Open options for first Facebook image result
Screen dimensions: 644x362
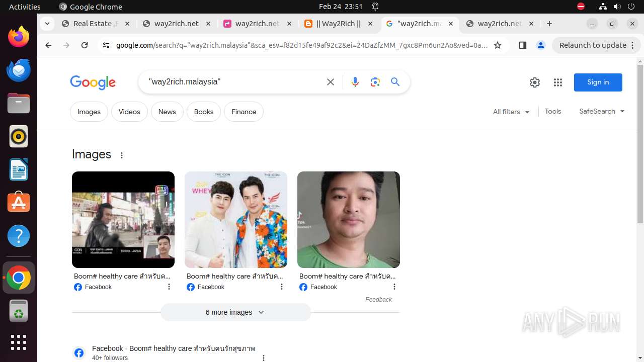169,287
